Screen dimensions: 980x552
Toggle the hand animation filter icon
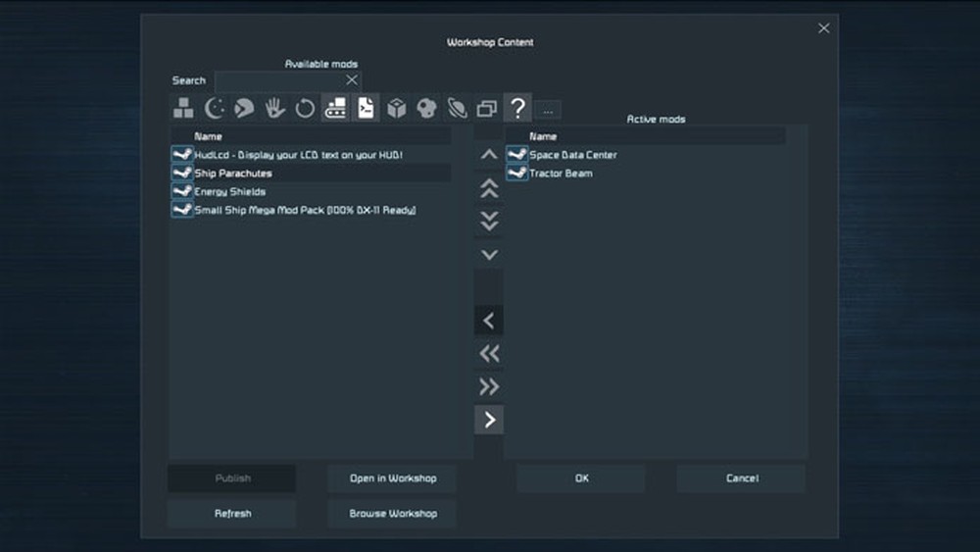pos(274,108)
